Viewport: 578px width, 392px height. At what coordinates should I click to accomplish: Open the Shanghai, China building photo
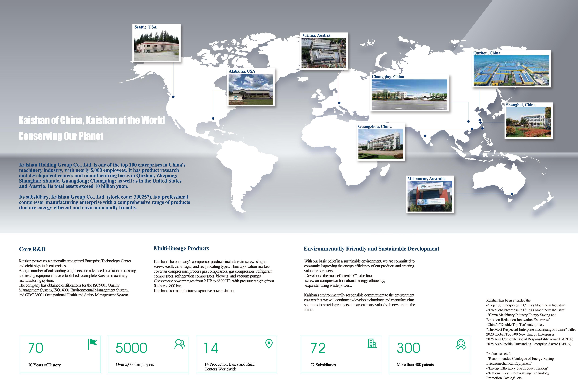click(528, 122)
